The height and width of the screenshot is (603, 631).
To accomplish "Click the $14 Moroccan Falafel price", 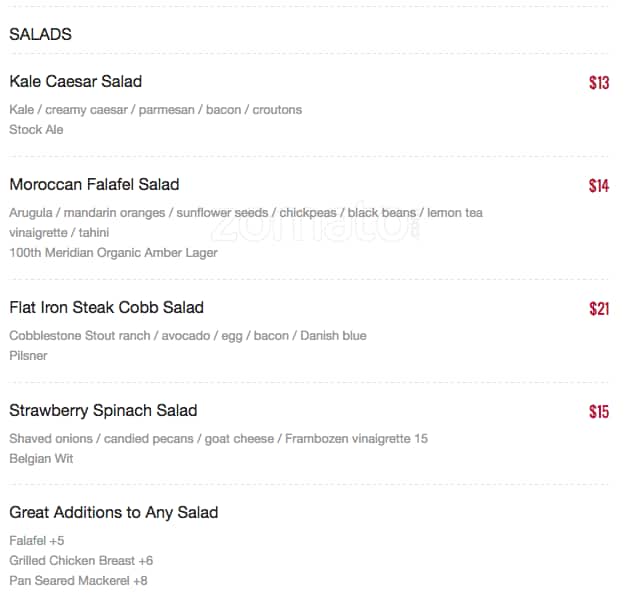I will (598, 186).
